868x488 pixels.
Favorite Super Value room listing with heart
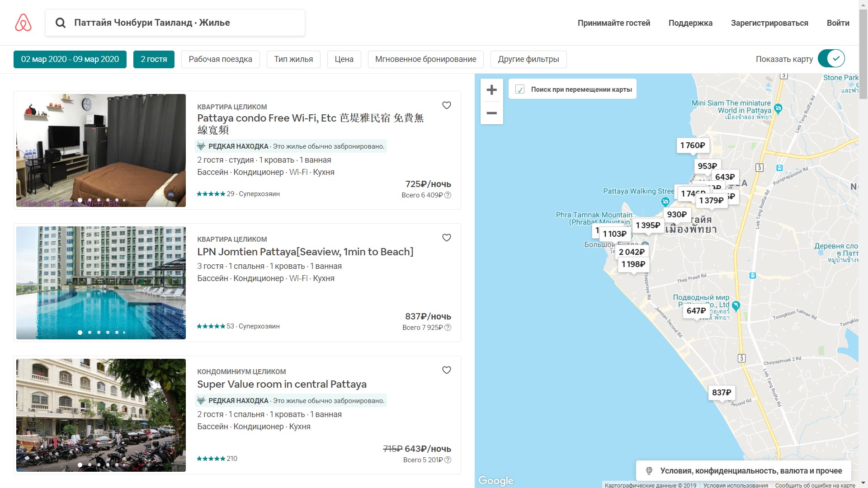click(x=447, y=370)
